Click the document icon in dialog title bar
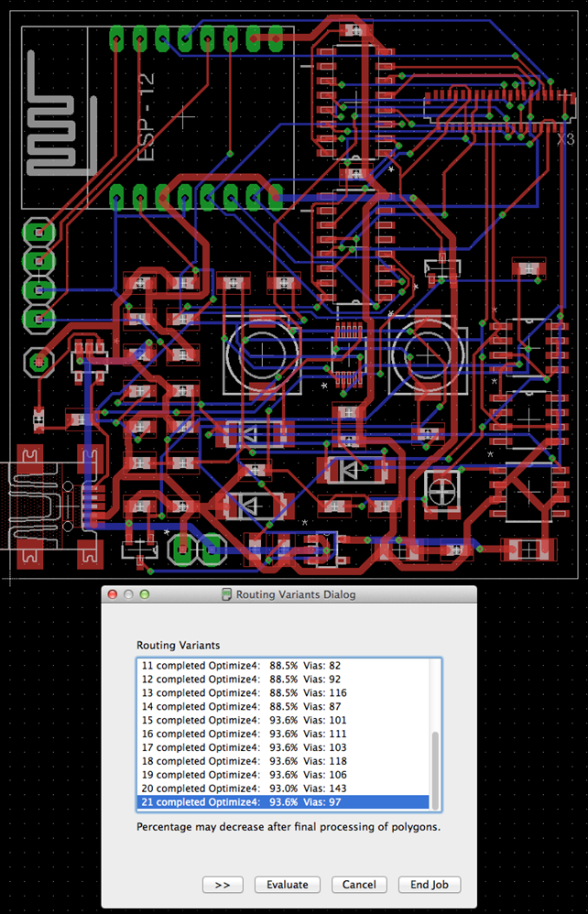Screen dimensions: 588x914 coord(226,594)
